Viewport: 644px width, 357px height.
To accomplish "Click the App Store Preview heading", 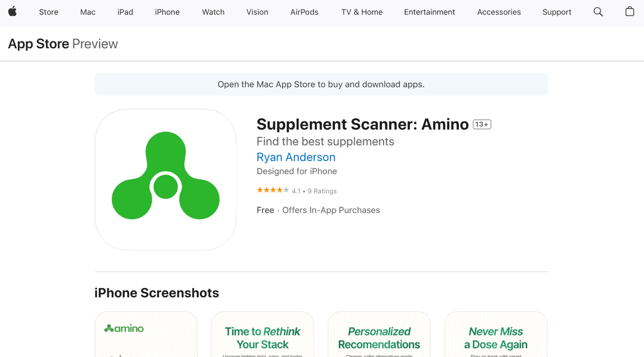I will pyautogui.click(x=62, y=43).
